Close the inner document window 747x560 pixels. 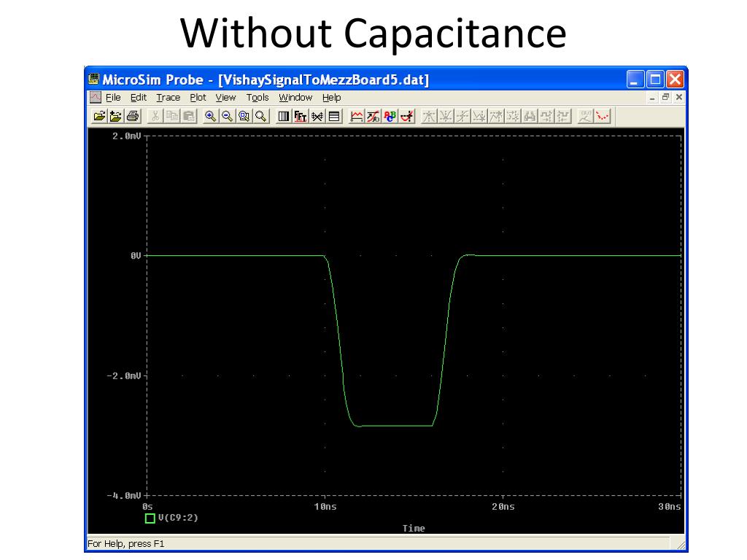679,98
